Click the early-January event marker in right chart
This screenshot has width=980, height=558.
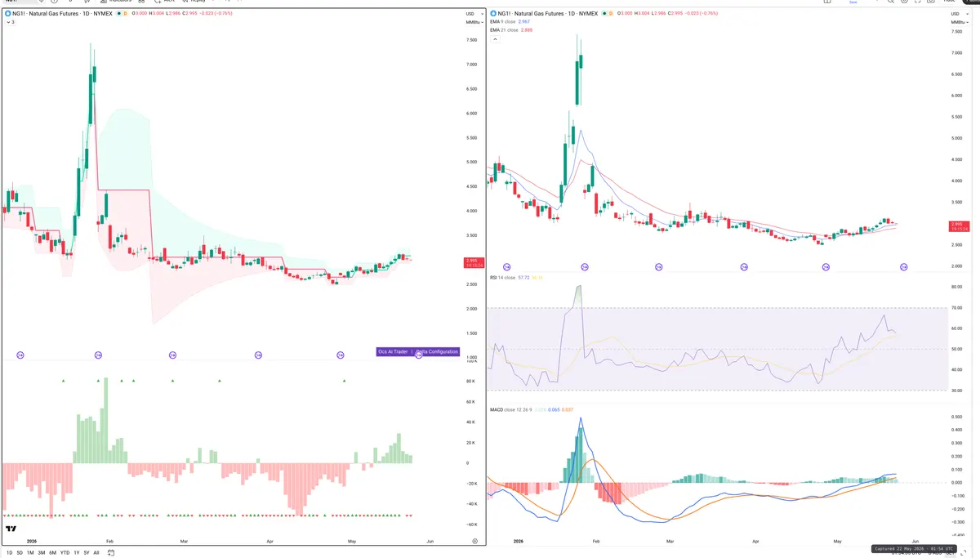pyautogui.click(x=506, y=267)
